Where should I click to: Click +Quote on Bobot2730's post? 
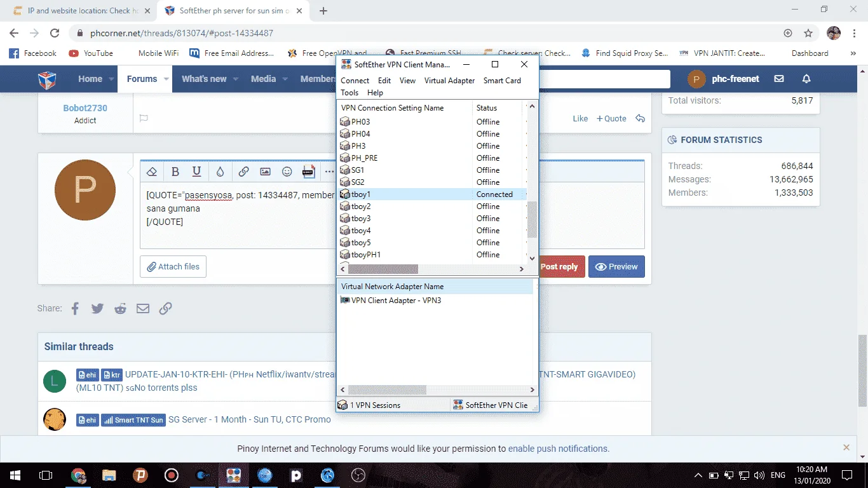pos(611,118)
